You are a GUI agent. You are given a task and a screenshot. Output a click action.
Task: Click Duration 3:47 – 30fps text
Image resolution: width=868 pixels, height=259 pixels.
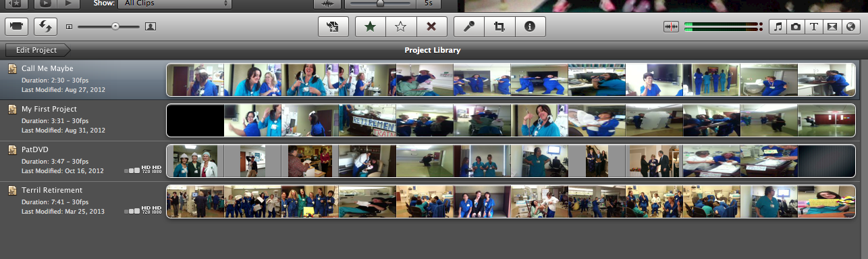pos(55,161)
